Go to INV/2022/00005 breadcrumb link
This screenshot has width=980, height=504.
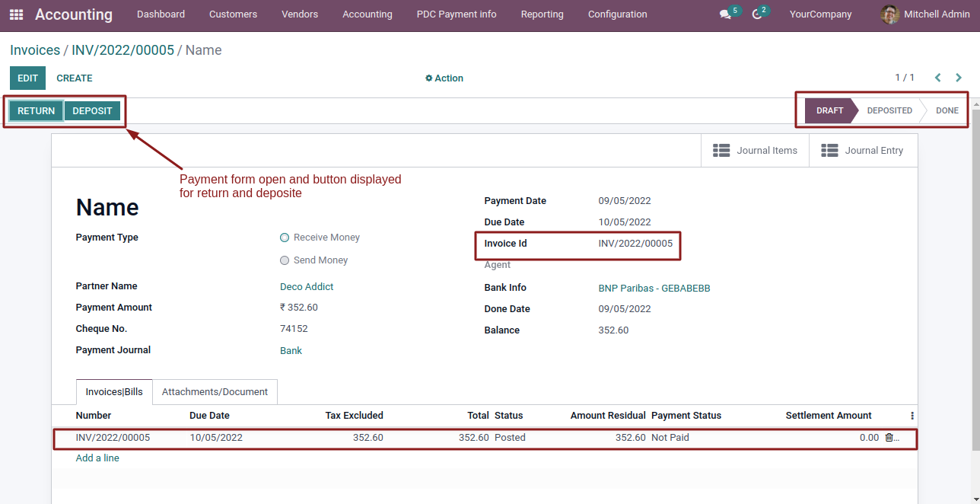pos(123,50)
